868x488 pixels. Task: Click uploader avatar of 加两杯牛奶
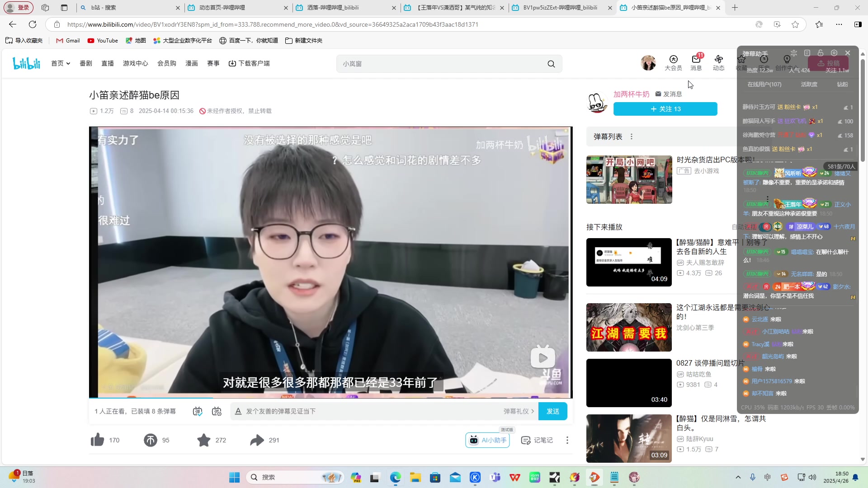597,103
